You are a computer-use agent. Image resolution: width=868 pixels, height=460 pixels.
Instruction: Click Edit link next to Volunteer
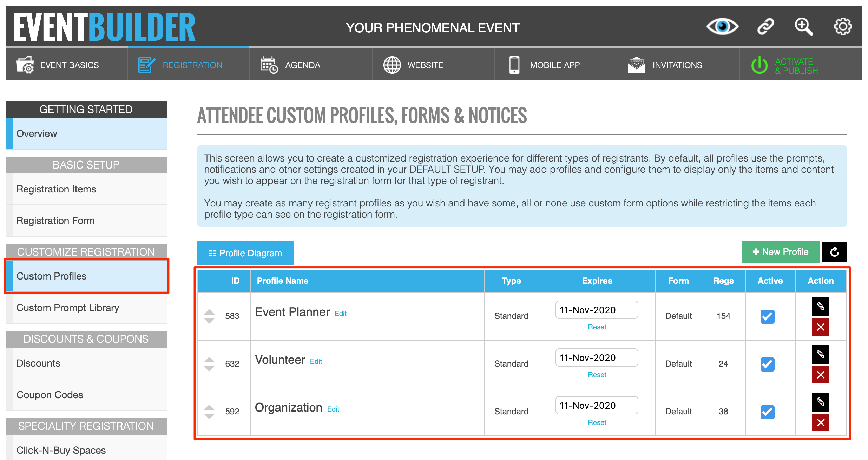pos(316,361)
